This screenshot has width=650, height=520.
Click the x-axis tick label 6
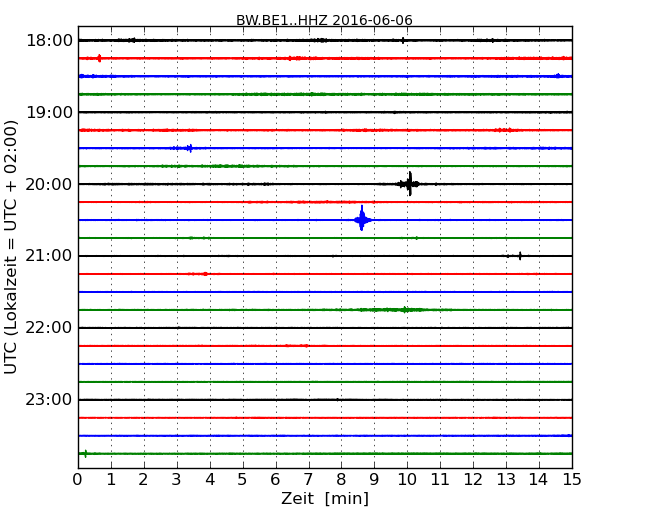[275, 480]
